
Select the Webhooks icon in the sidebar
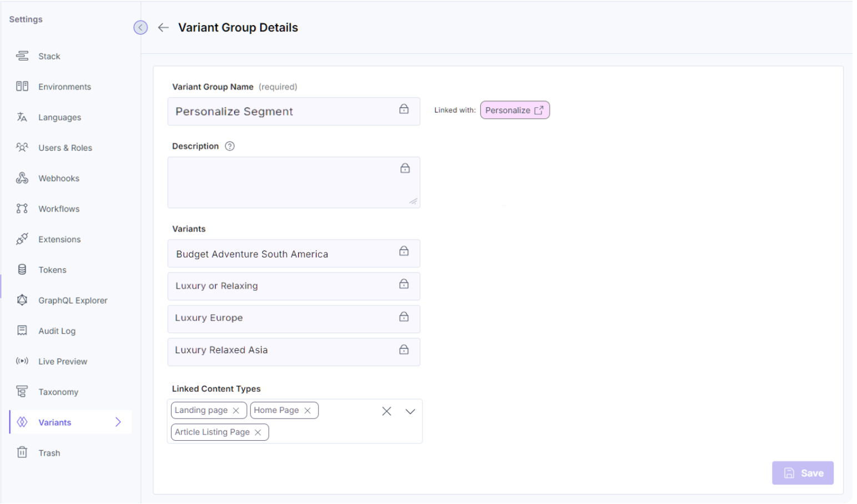22,178
